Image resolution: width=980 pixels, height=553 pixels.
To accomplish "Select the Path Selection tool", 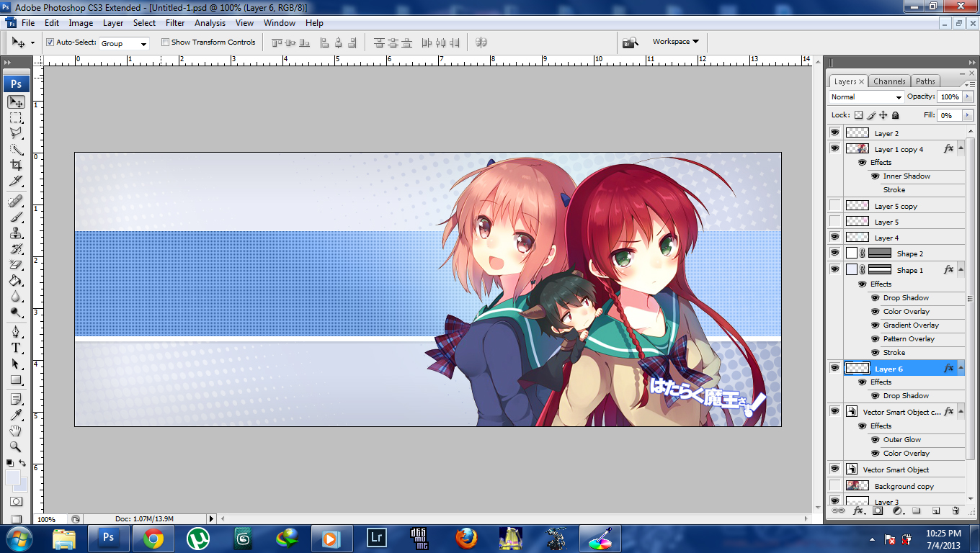I will point(16,364).
